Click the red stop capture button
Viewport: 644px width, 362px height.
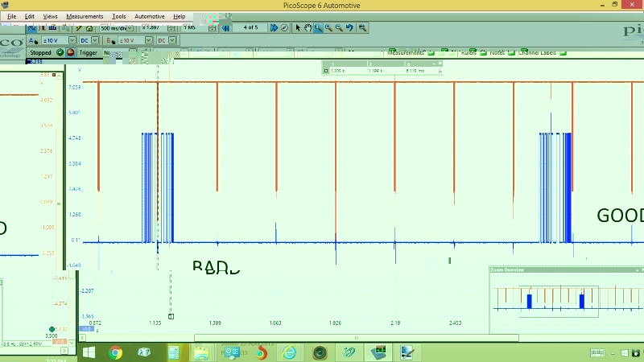point(70,52)
